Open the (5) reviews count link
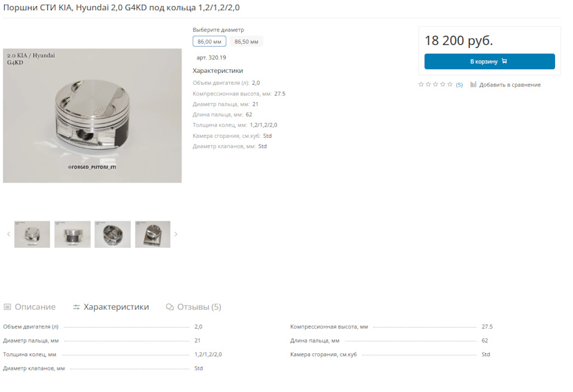 (460, 85)
